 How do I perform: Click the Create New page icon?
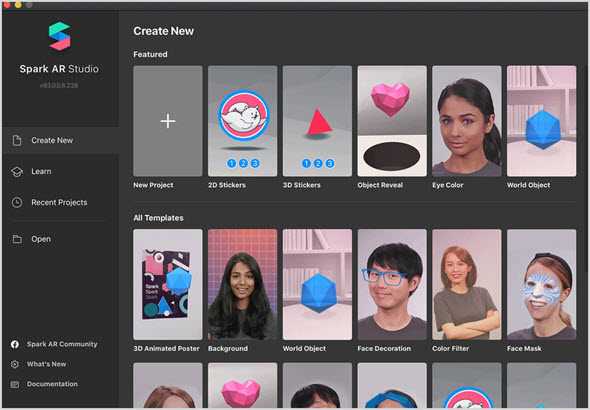[17, 140]
